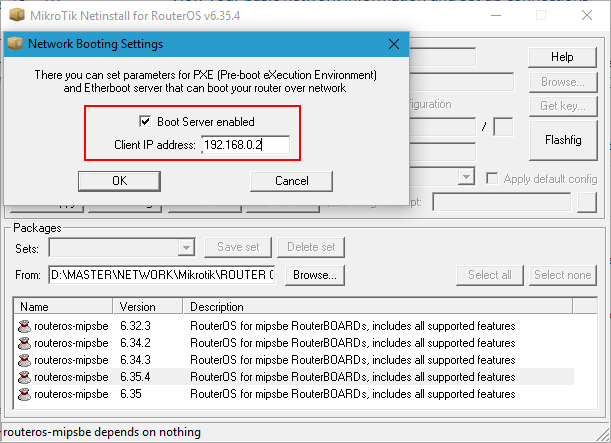Select the routeros-mipsbe row with version 6.34.3
The width and height of the screenshot is (611, 443).
[295, 360]
